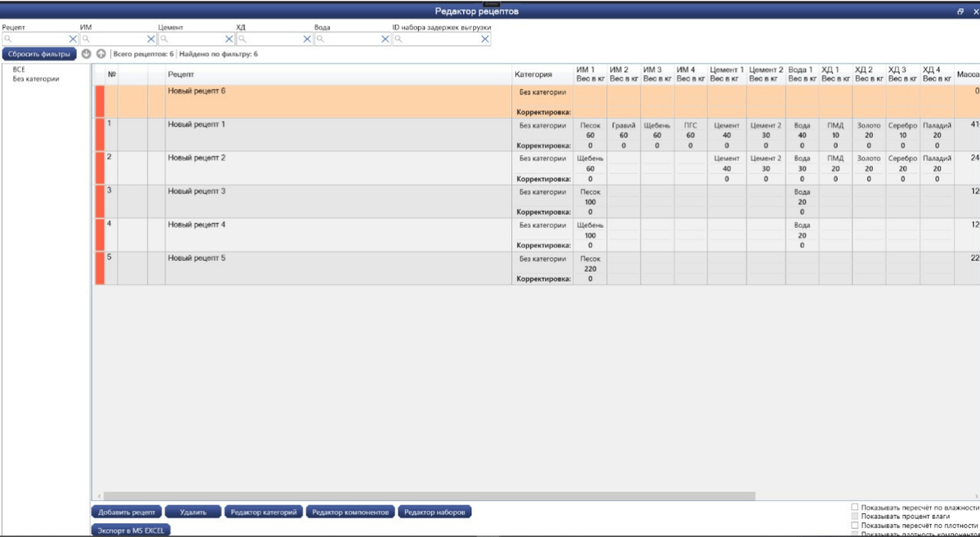Select ВСЕ in the category tree
The height and width of the screenshot is (537, 980).
click(19, 70)
